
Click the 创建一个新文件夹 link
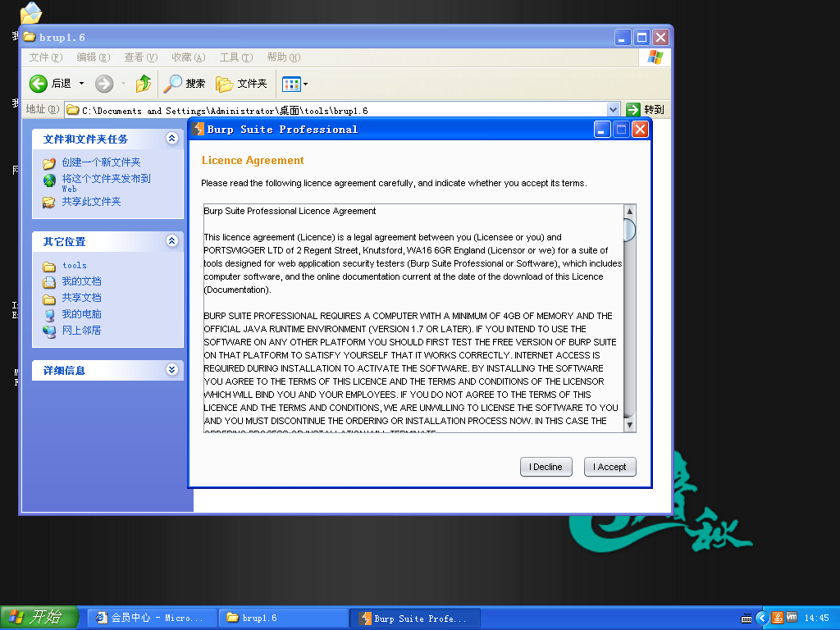[x=101, y=162]
